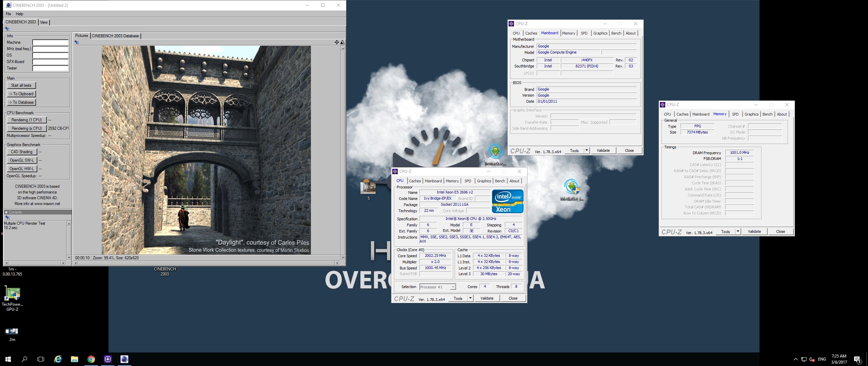
Task: Click the Tester input field
Action: [50, 68]
